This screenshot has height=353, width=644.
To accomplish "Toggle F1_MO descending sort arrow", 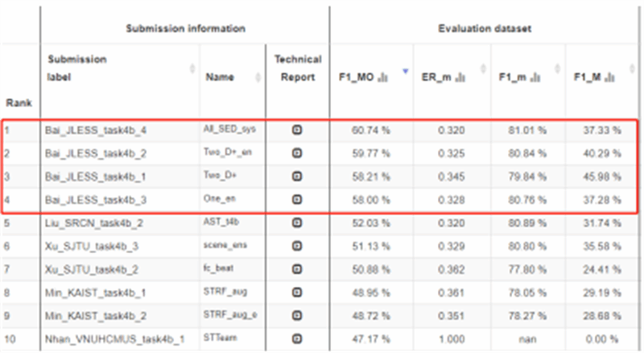I will 405,73.
